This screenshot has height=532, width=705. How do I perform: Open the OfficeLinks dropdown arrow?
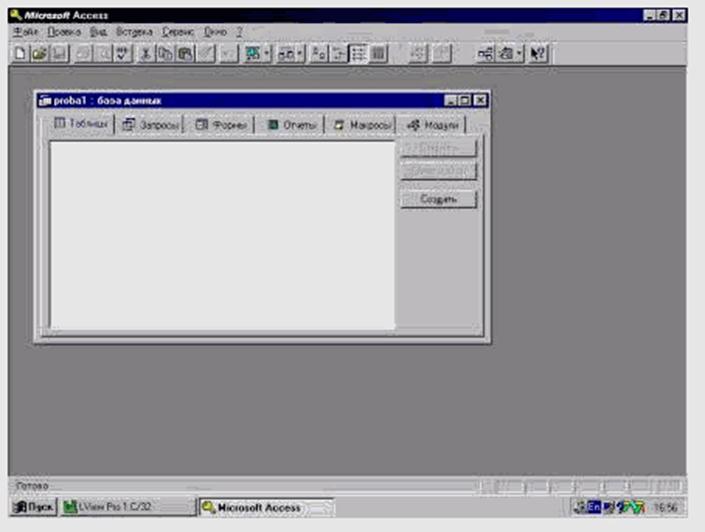(267, 54)
